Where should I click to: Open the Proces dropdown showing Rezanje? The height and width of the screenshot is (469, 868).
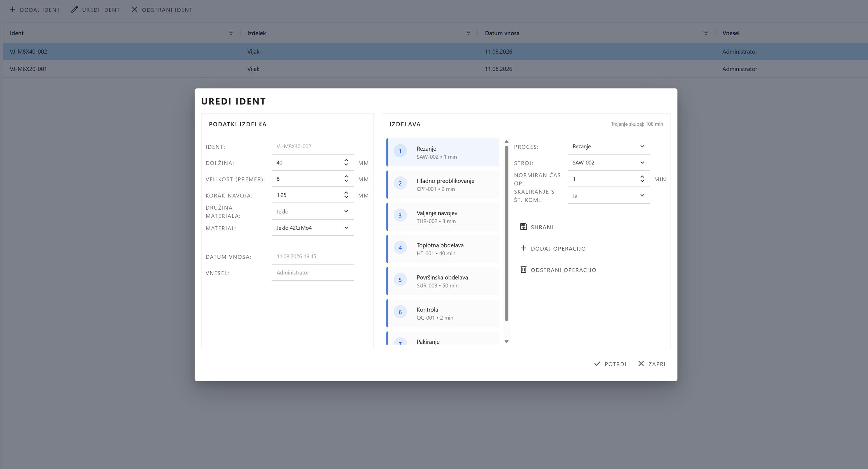608,146
